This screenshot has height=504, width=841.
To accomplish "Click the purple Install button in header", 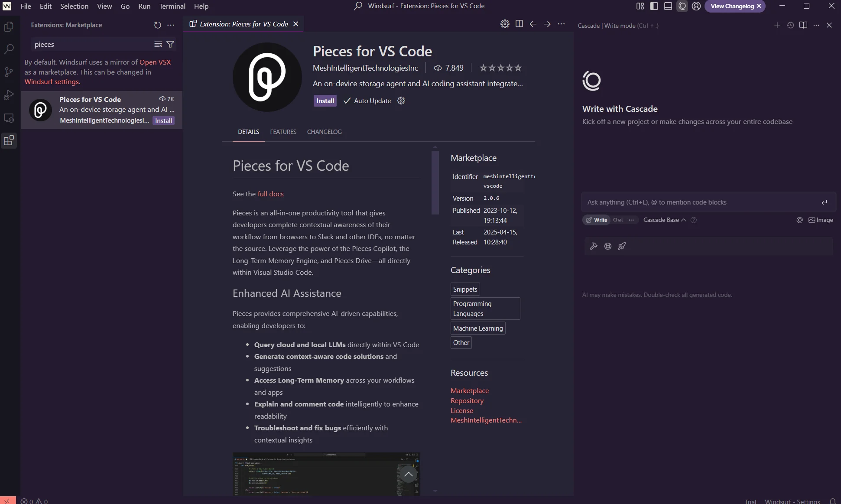I will 325,101.
